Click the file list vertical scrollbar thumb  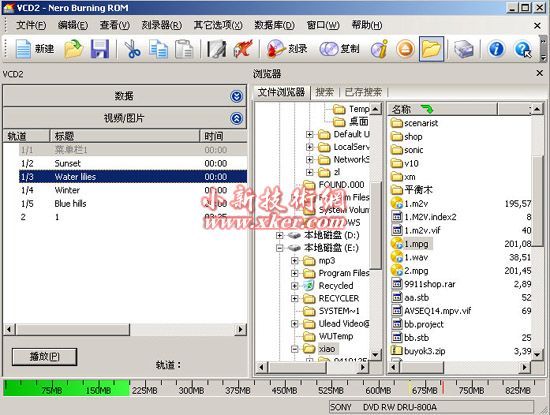click(x=537, y=202)
